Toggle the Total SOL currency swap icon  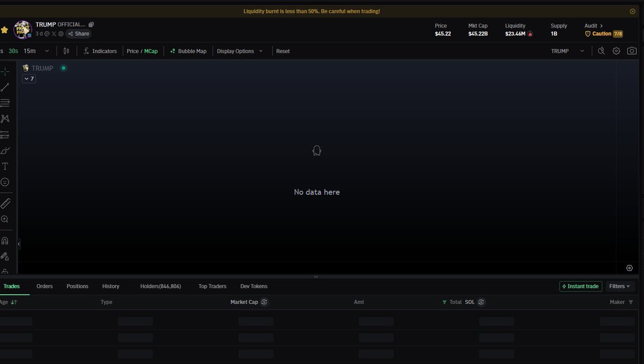tap(481, 302)
